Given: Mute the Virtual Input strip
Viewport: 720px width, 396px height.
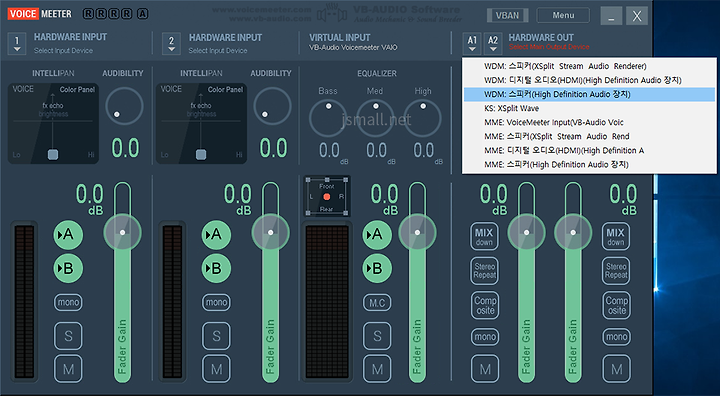Looking at the screenshot, I should coord(377,369).
